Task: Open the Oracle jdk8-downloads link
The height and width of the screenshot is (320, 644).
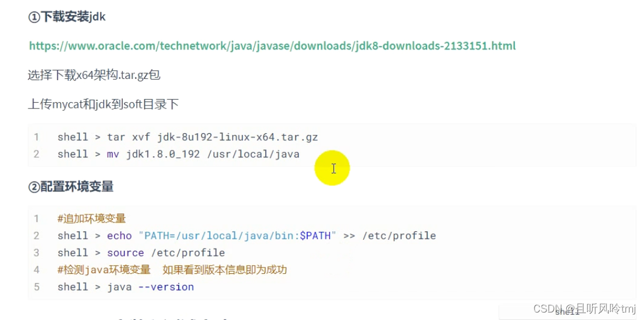Action: [272, 46]
